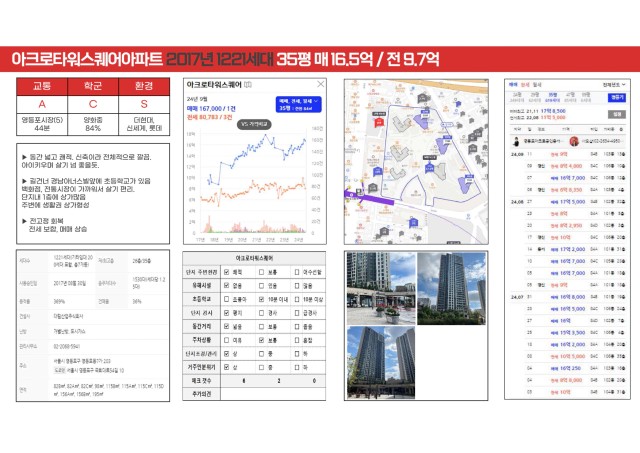Click the 02-2068-5941 office phone number

click(x=67, y=346)
